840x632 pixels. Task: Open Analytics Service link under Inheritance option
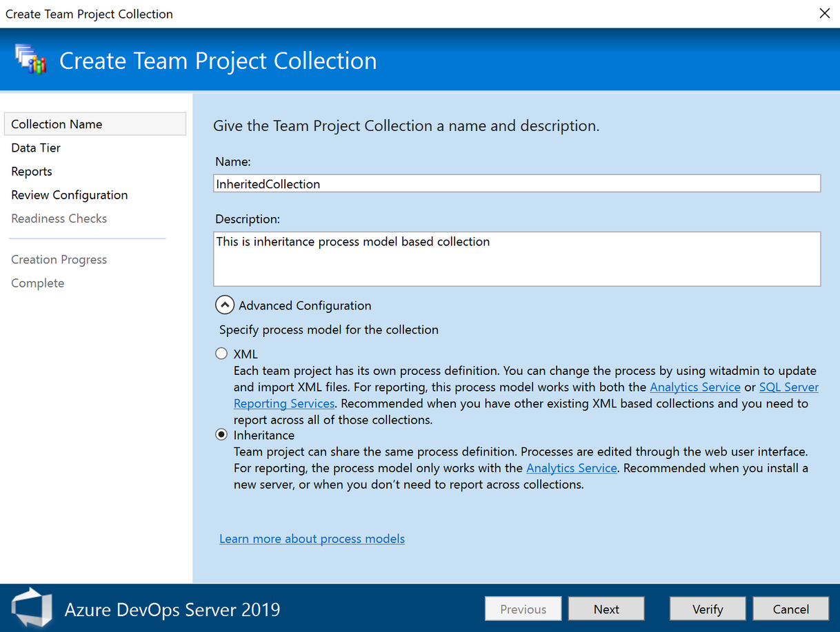point(571,468)
